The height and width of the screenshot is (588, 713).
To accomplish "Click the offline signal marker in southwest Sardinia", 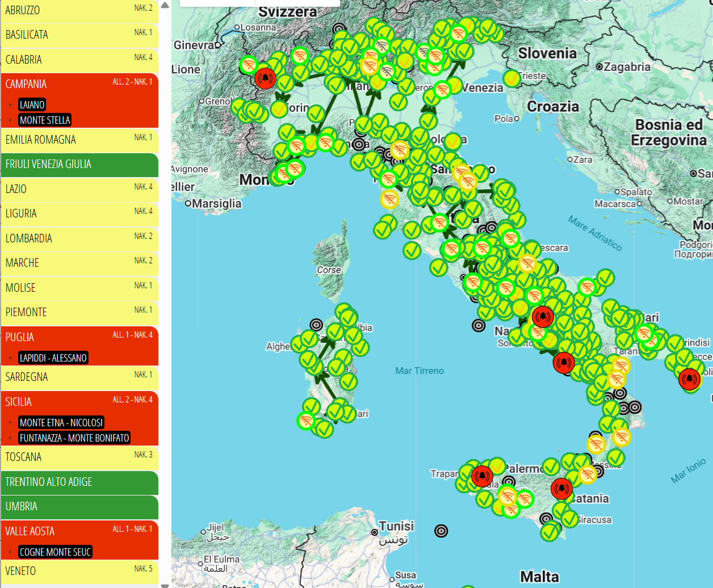I will [x=306, y=421].
